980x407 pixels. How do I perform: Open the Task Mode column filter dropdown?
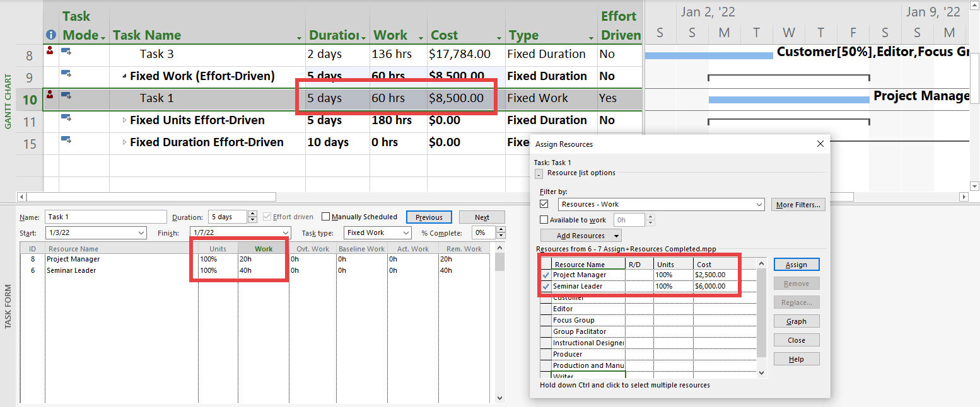[103, 37]
